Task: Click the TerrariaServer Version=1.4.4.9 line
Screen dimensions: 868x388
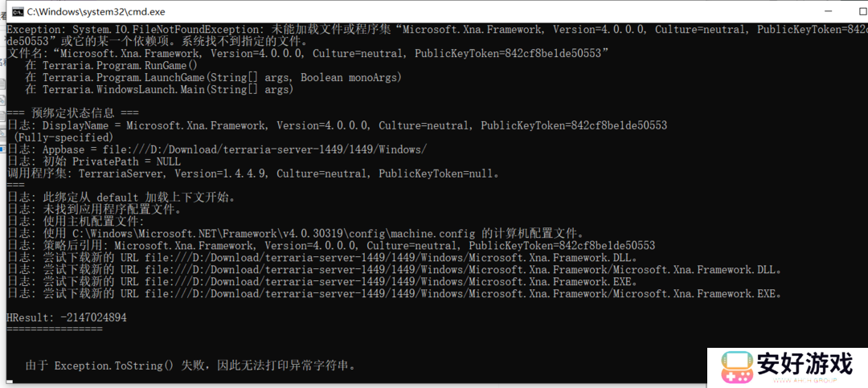Action: click(x=253, y=174)
